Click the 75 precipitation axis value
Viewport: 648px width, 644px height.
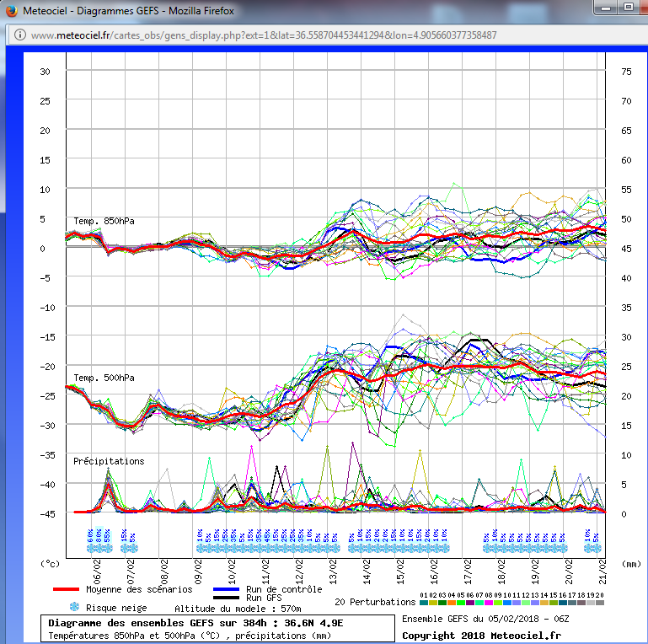pos(626,72)
